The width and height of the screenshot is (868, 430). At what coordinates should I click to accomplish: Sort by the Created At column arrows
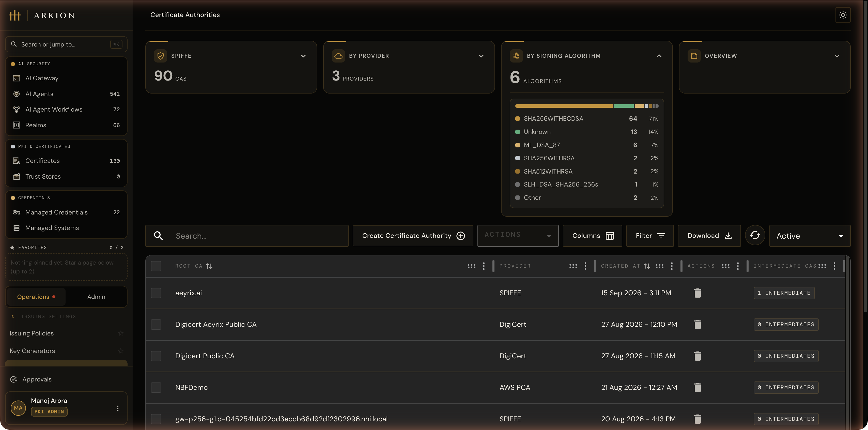pyautogui.click(x=647, y=266)
